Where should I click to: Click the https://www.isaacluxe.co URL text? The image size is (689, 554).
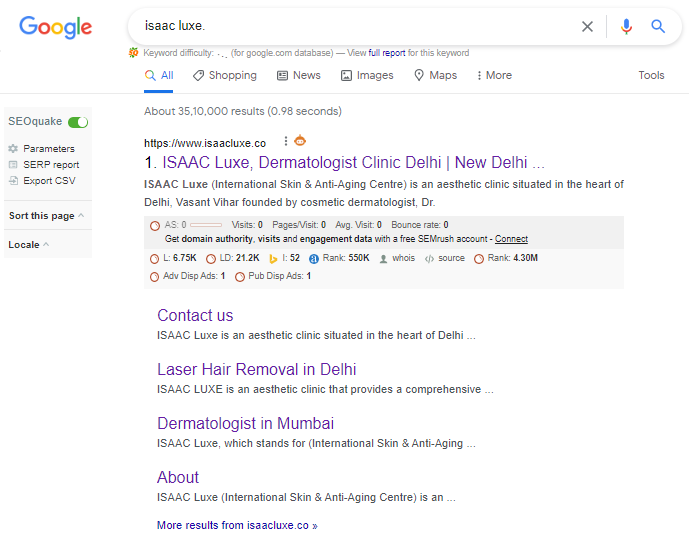click(x=205, y=143)
